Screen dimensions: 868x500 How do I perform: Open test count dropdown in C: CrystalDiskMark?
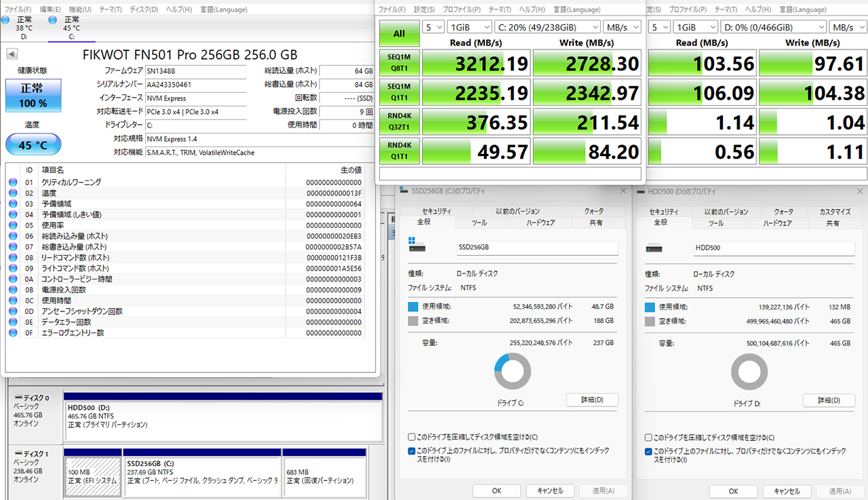pyautogui.click(x=433, y=27)
